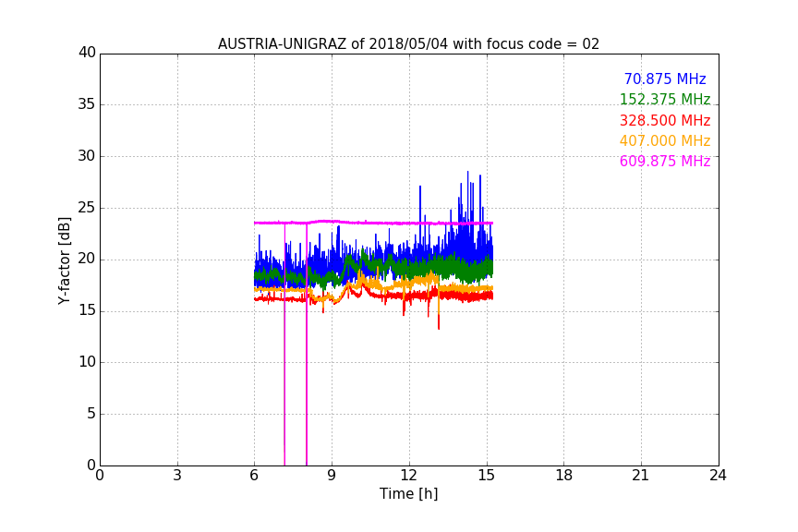This screenshot has width=798, height=532.
Task: Click the x-axis tick label 24
Action: point(718,476)
